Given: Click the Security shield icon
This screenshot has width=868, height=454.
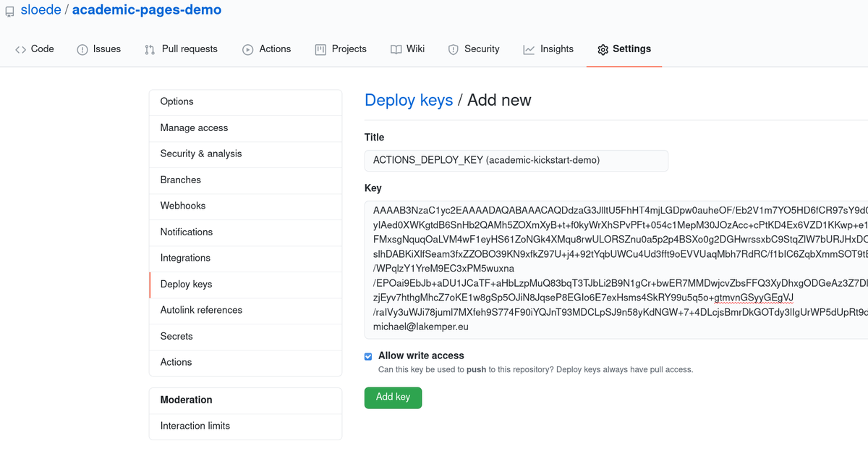Looking at the screenshot, I should 455,49.
